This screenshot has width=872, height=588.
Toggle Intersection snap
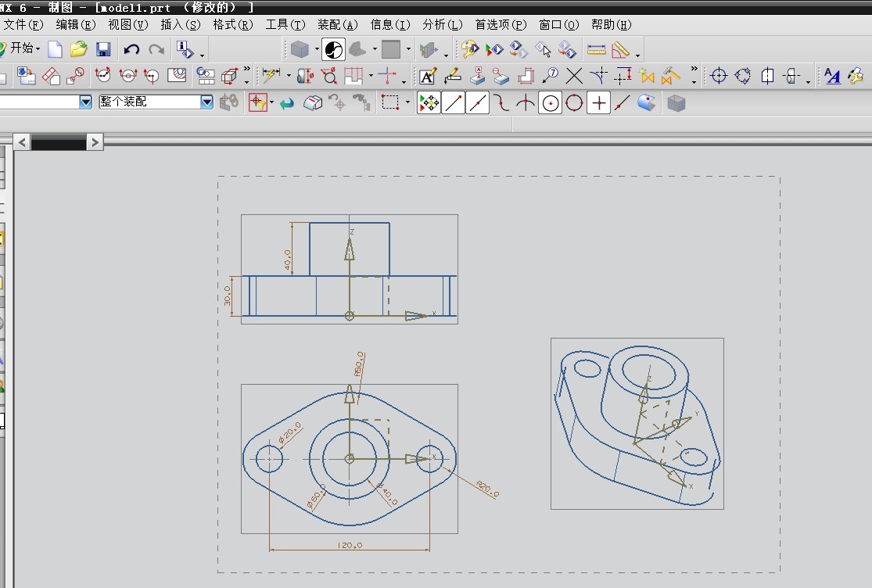click(x=526, y=103)
